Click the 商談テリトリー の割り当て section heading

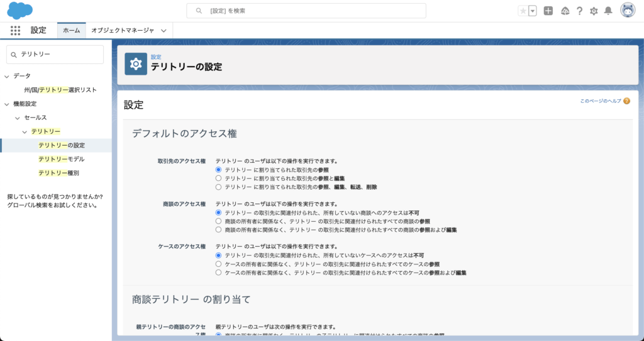coord(191,299)
